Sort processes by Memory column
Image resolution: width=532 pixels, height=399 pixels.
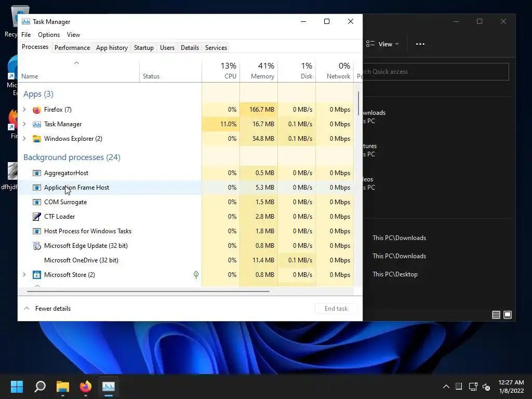coord(259,71)
